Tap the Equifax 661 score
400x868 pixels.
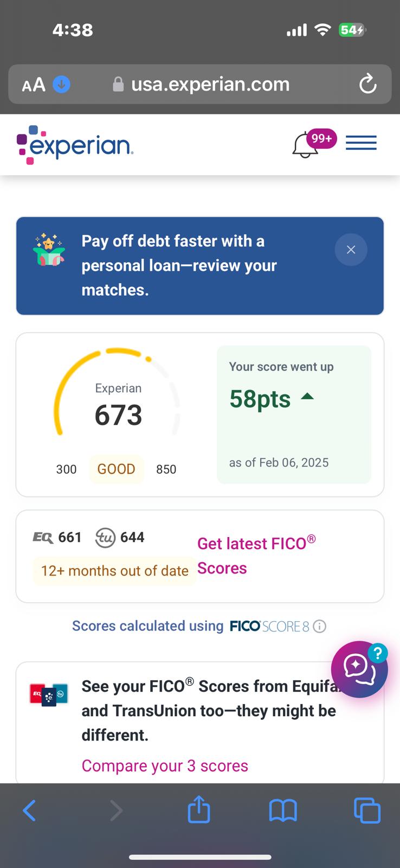coord(57,538)
